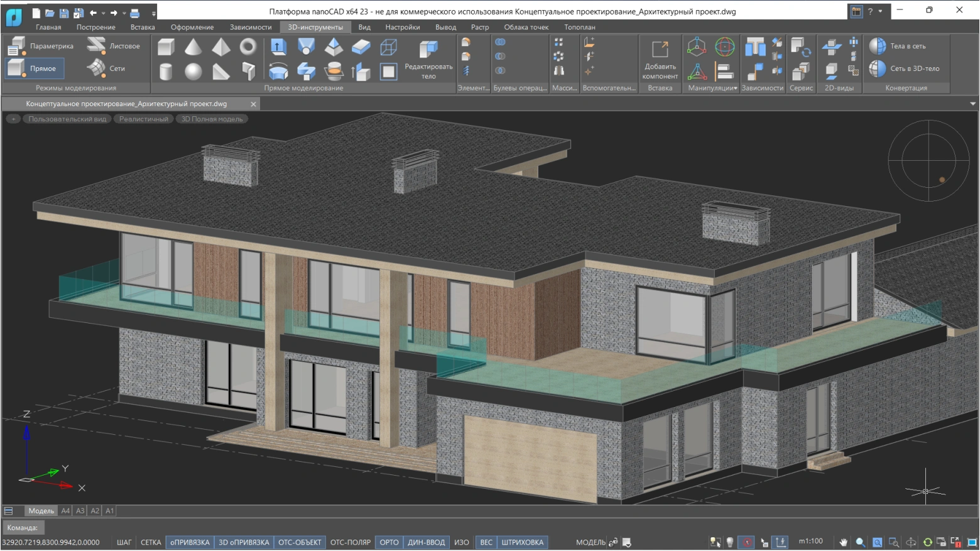Activate the pan hand tool in status bar
This screenshot has width=980, height=551.
[843, 542]
